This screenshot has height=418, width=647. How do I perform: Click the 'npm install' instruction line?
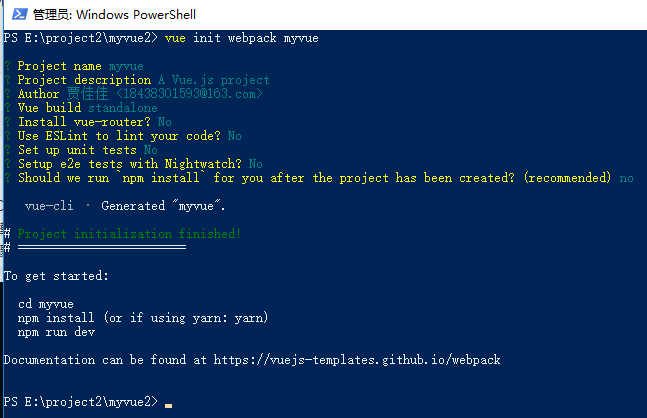143,318
